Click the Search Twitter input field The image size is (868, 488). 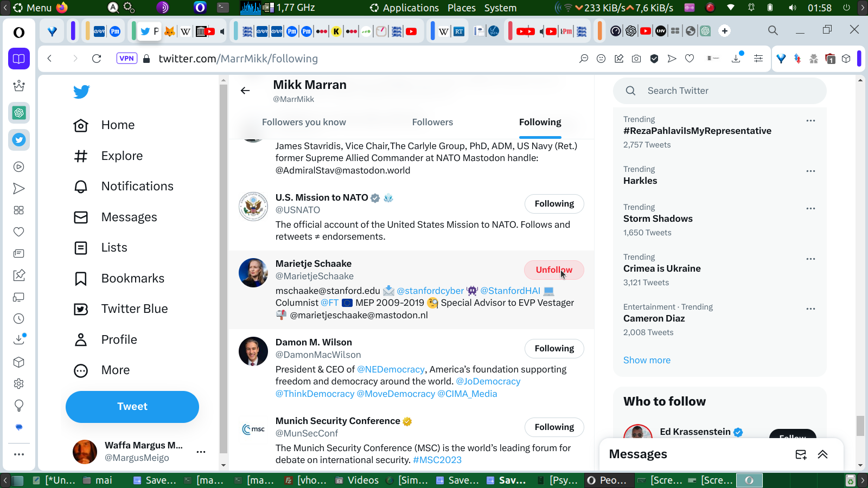point(720,91)
